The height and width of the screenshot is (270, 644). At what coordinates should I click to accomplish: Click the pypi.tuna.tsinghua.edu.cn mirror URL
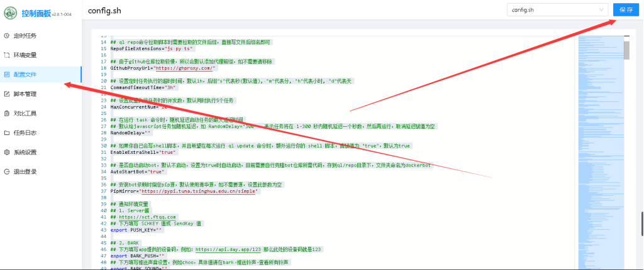[x=199, y=191]
